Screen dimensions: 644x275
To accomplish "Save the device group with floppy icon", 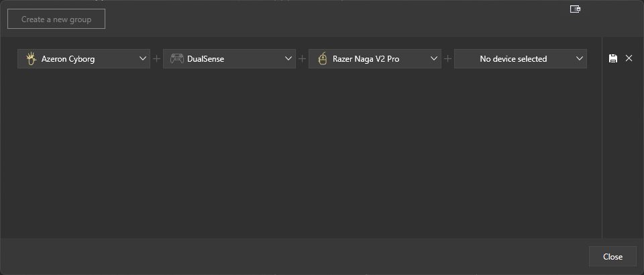I will pyautogui.click(x=612, y=59).
